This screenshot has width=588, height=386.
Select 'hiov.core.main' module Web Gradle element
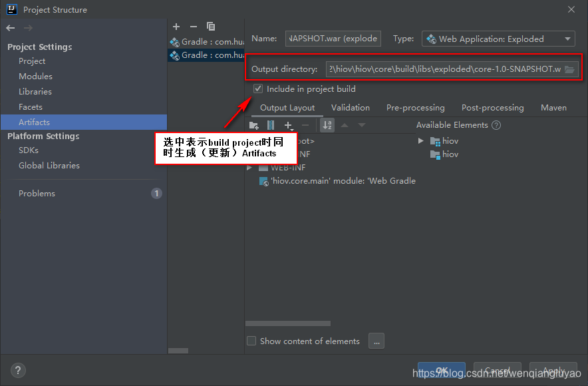[337, 181]
